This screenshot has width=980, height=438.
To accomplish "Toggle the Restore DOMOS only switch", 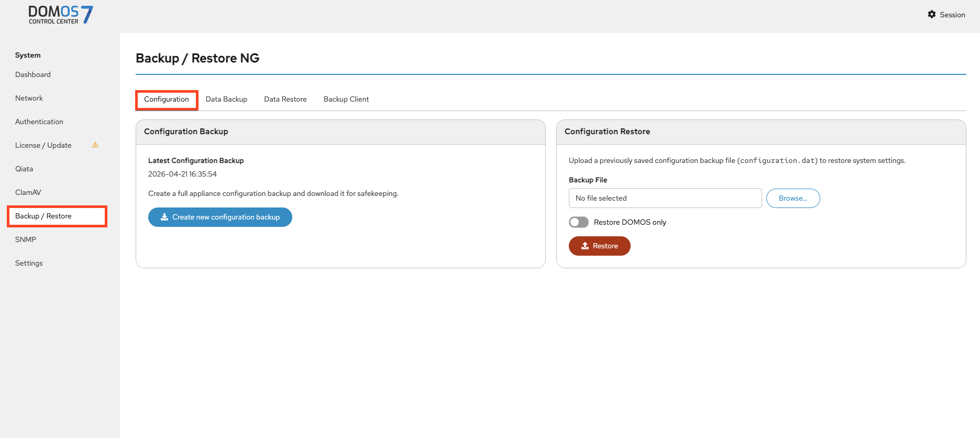I will tap(579, 222).
